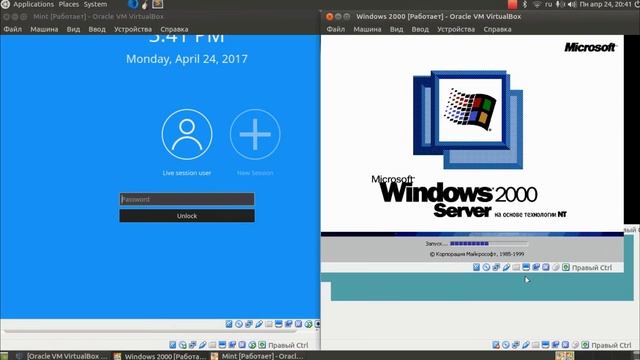Open the Places menu in top panel
640x360 pixels.
69,4
